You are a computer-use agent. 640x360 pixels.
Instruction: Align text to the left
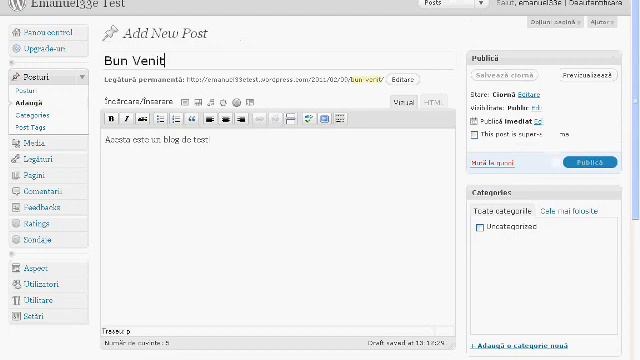coord(210,119)
